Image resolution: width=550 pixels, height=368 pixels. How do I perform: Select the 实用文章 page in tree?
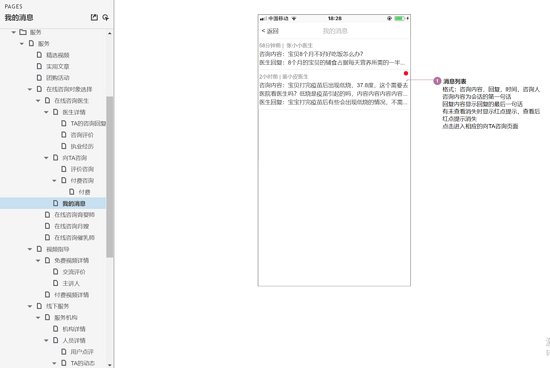(x=58, y=66)
